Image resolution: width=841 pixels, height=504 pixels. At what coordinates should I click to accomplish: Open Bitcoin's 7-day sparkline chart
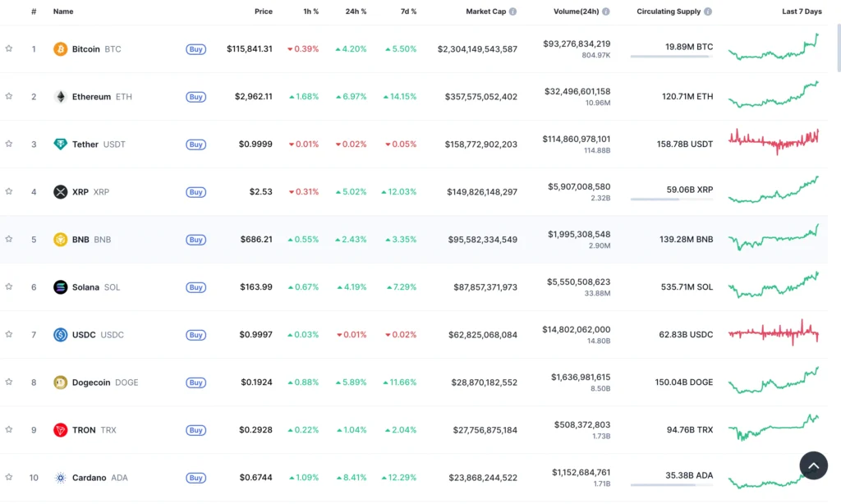[774, 47]
